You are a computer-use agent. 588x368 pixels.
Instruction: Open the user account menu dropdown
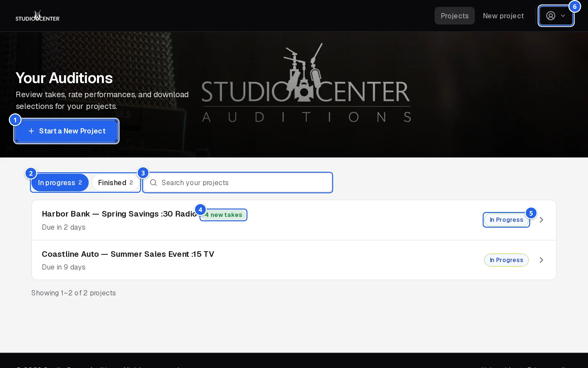pos(556,16)
